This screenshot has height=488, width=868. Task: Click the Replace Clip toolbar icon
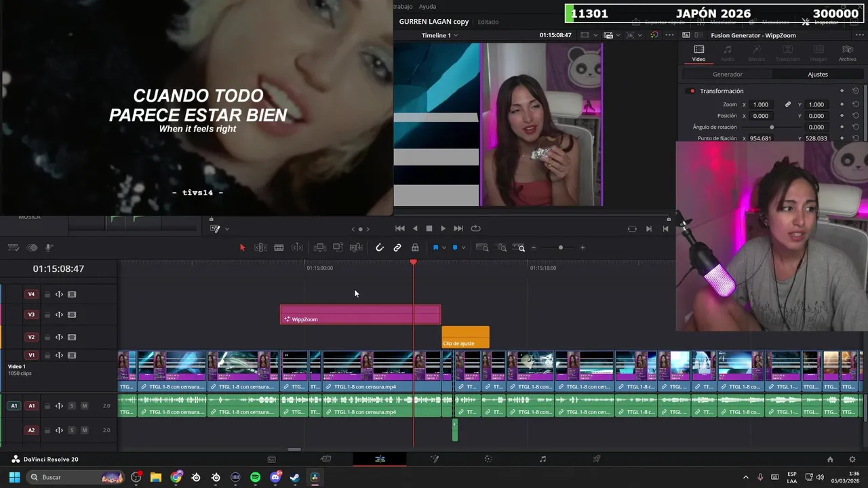(356, 247)
